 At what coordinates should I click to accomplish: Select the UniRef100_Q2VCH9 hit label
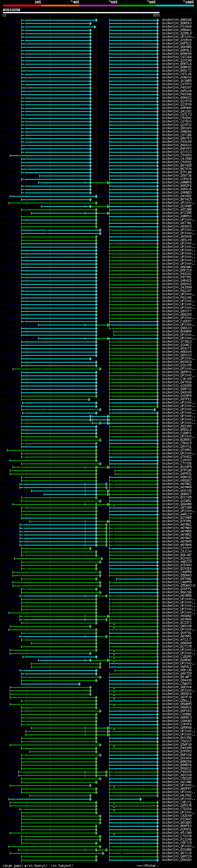(177, 60)
